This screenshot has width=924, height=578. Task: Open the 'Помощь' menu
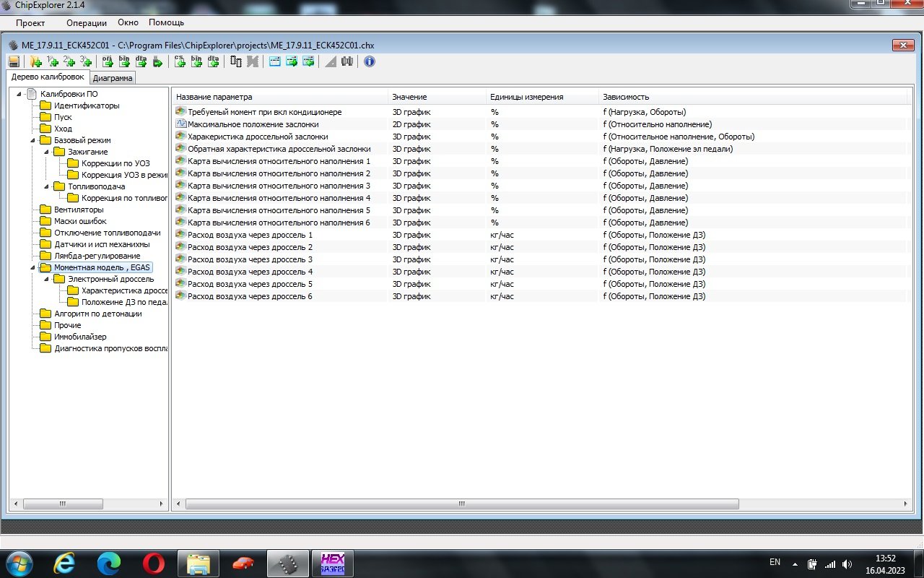166,22
